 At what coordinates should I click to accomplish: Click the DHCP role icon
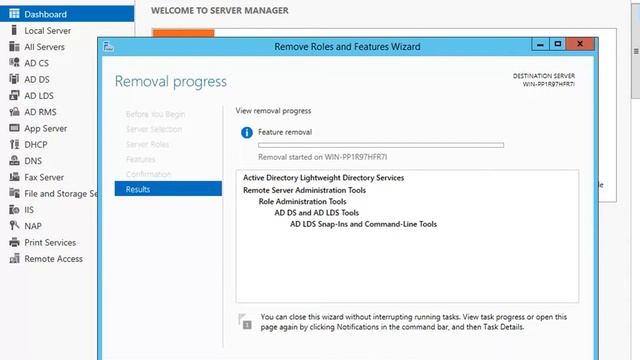[14, 144]
